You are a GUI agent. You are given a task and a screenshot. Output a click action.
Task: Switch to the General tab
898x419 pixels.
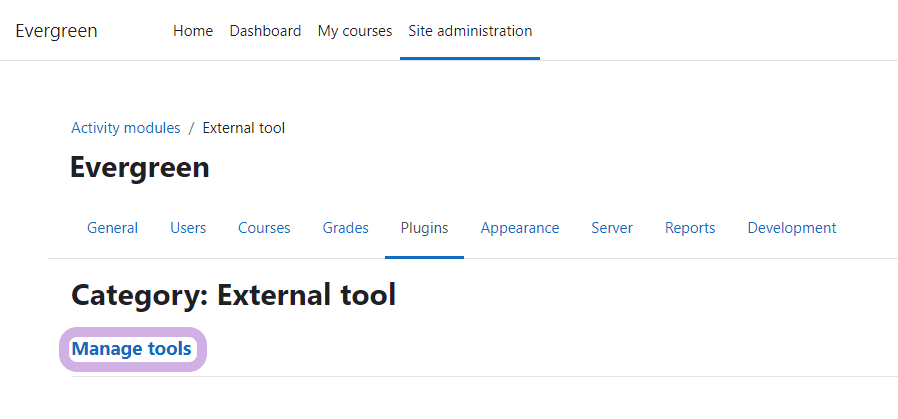(x=113, y=228)
